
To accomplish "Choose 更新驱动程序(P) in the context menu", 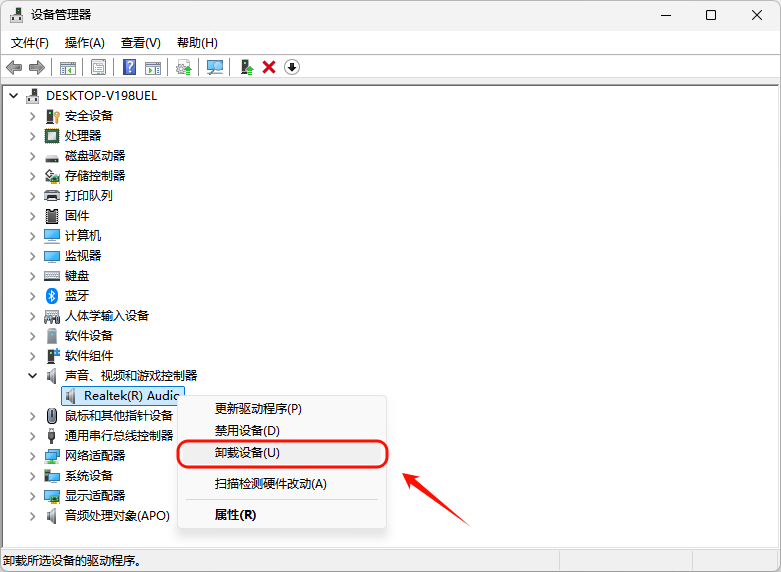I will 282,409.
